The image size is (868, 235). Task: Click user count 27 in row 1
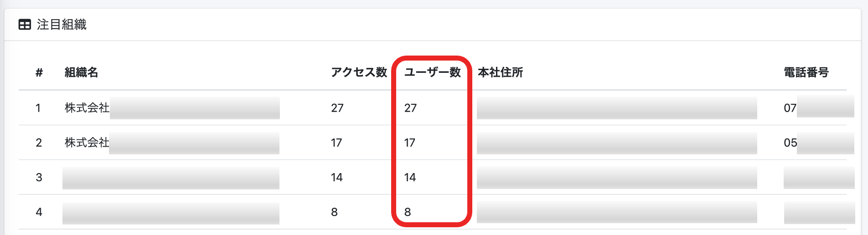[410, 108]
